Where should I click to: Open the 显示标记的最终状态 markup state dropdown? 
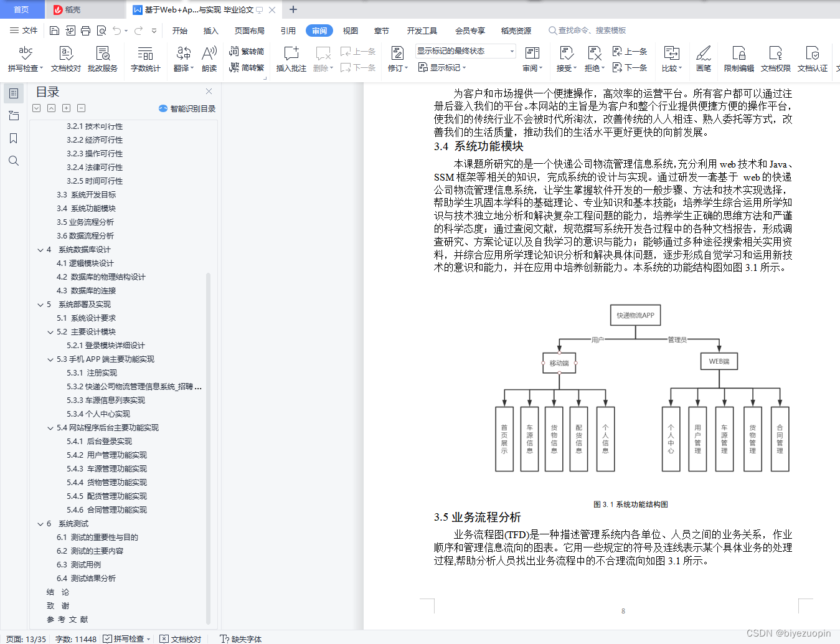464,50
